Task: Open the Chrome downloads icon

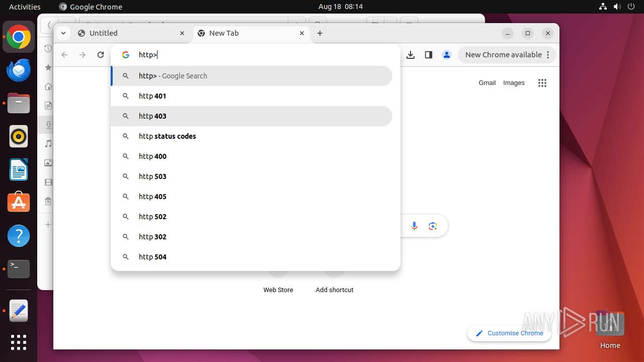Action: 411,55
